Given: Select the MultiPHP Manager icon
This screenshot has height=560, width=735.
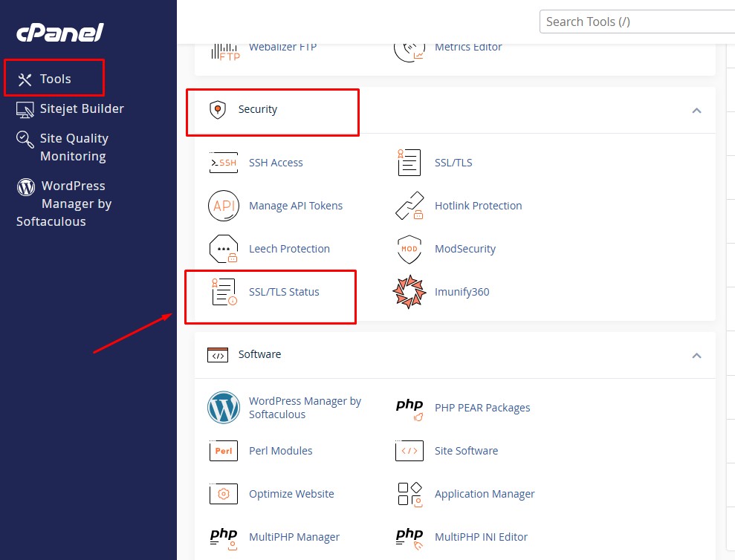Looking at the screenshot, I should tap(224, 537).
